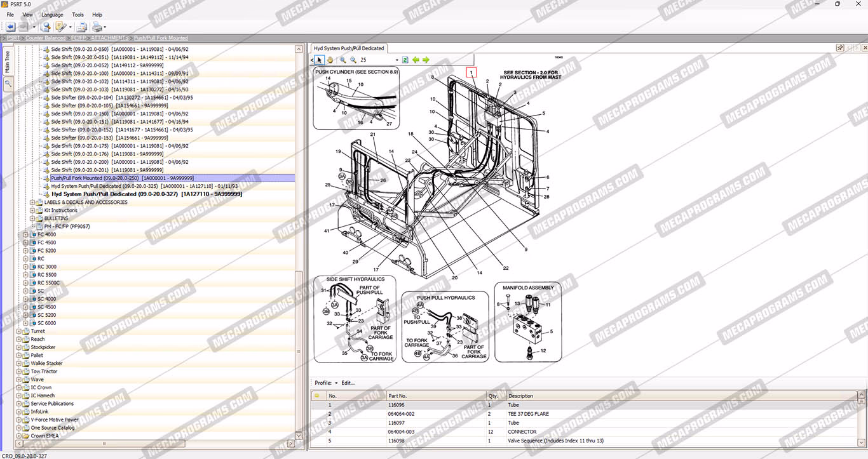Image resolution: width=868 pixels, height=459 pixels.
Task: Click the blue Back arrow in main toolbar
Action: coord(10,27)
